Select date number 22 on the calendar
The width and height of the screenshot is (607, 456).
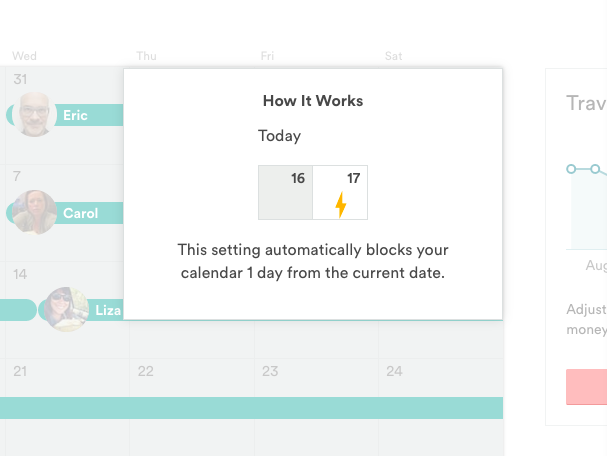[x=146, y=371]
